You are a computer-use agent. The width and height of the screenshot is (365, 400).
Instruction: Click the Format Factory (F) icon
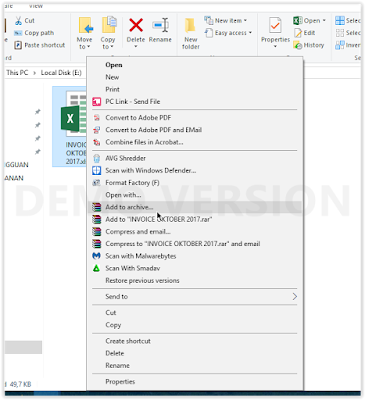pos(96,183)
